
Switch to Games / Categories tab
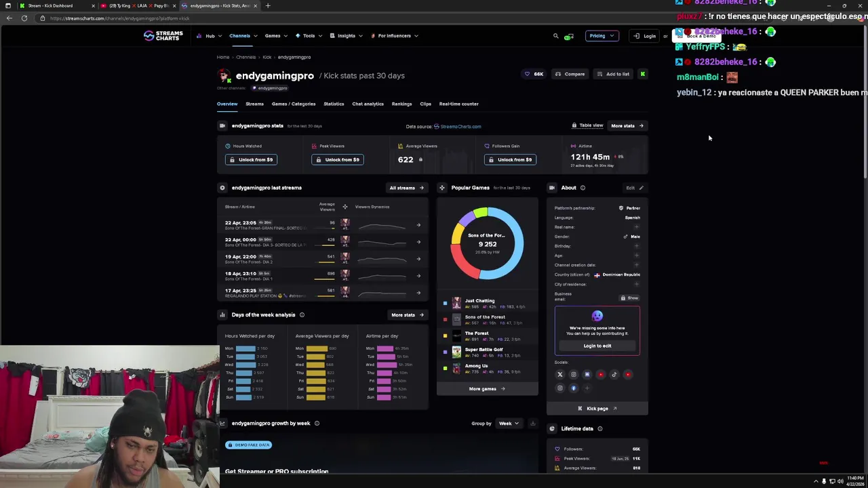294,104
